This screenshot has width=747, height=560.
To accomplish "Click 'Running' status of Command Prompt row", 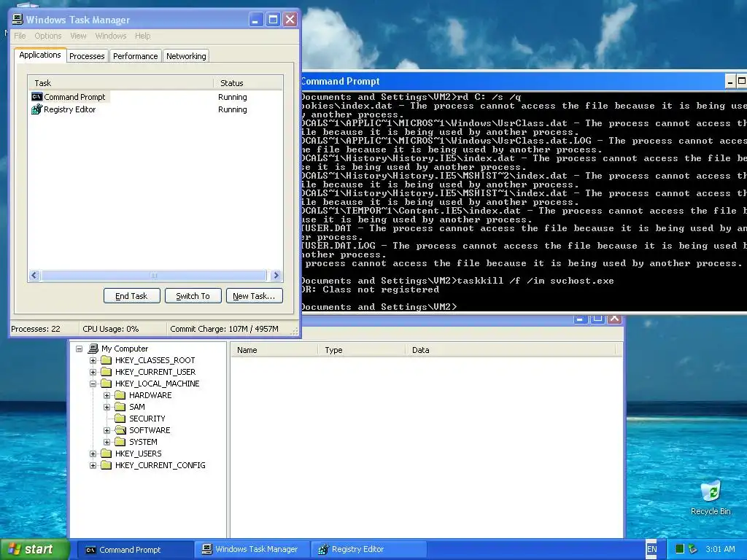I will [x=233, y=97].
